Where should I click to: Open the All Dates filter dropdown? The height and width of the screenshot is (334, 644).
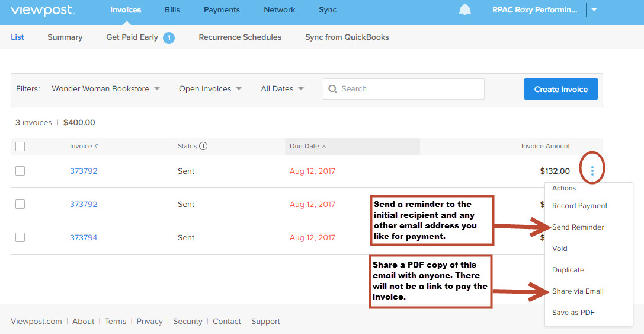[282, 89]
